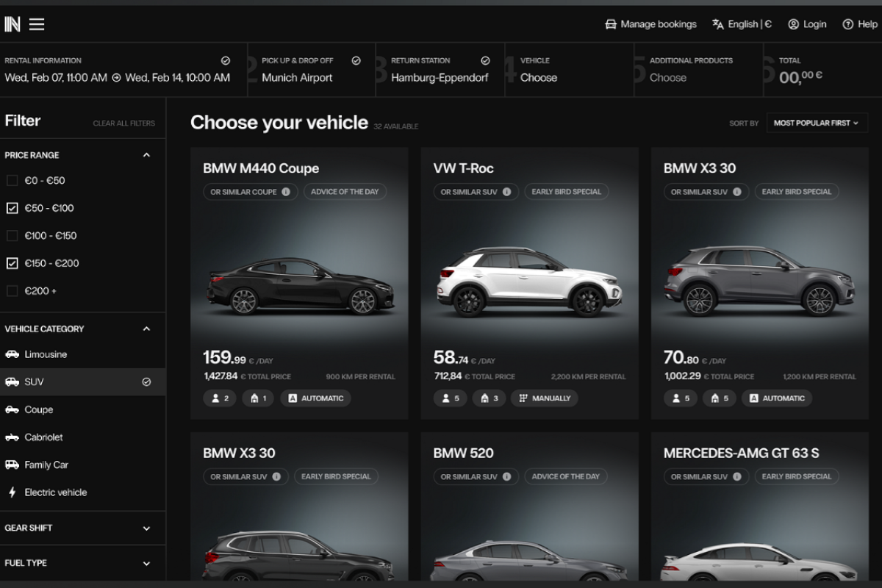The width and height of the screenshot is (882, 588).
Task: Click the Manage bookings car icon
Action: pos(610,24)
